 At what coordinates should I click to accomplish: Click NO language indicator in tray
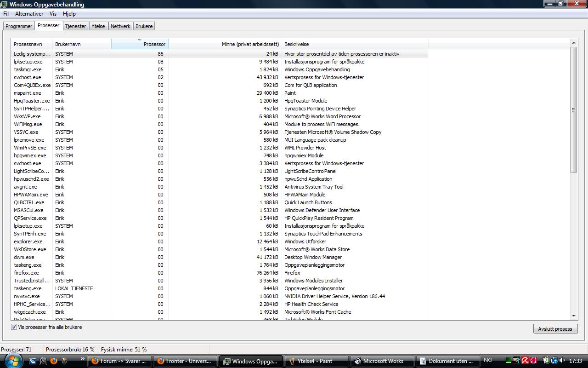point(488,361)
